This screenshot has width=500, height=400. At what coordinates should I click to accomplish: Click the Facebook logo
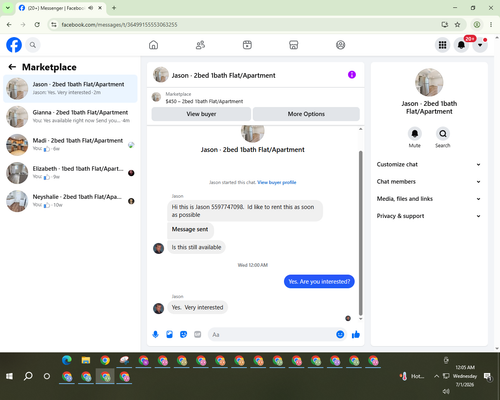14,45
